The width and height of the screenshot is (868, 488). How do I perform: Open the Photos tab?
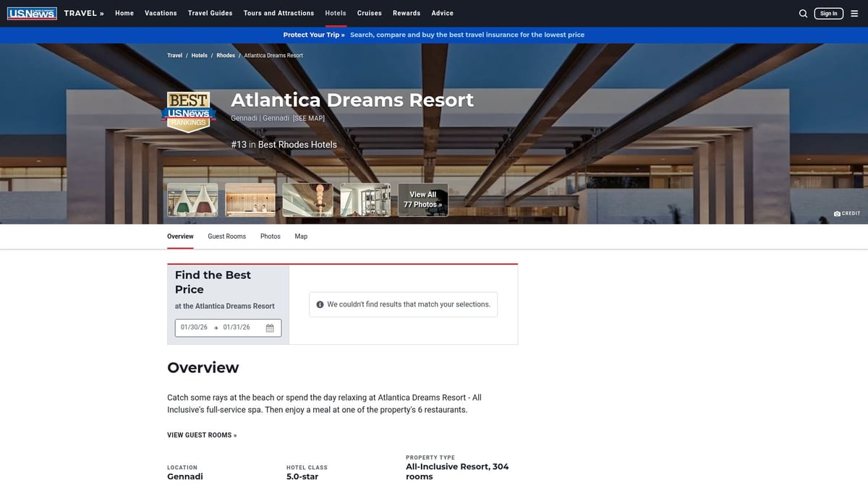coord(270,236)
